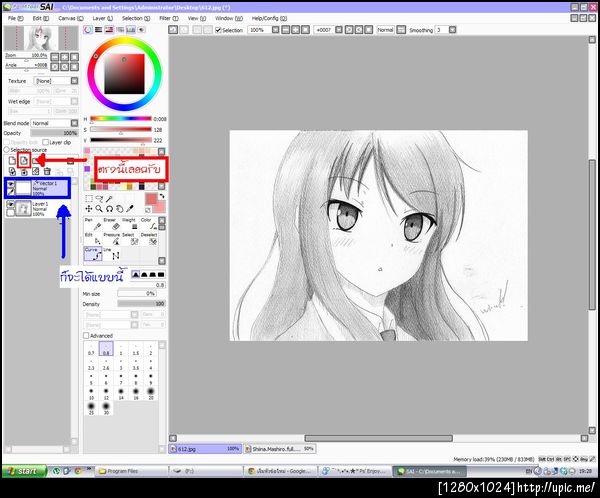Select the Pressure tool
This screenshot has height=498, width=600.
[x=111, y=239]
